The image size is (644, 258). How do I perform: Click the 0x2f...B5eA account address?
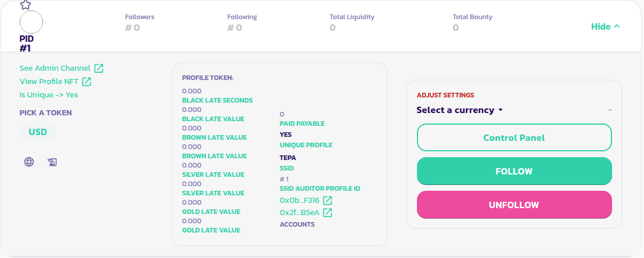coord(299,213)
